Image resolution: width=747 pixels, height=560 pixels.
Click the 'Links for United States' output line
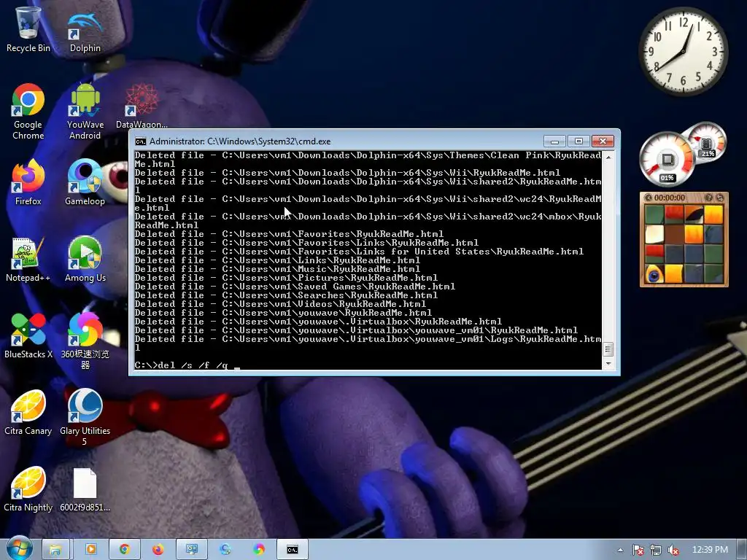pos(359,252)
